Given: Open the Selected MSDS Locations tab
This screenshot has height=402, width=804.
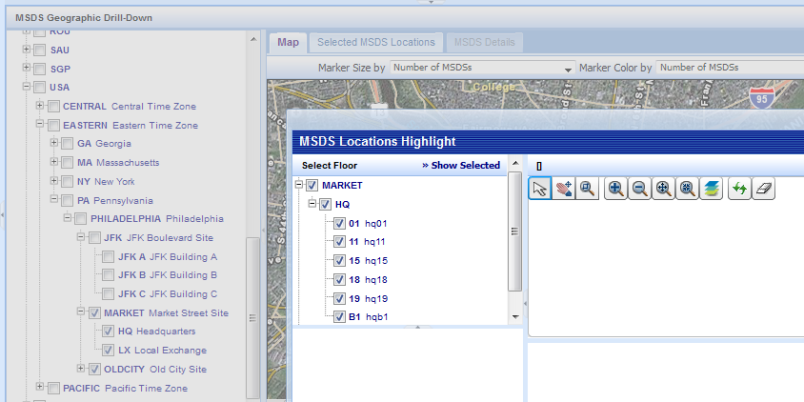Looking at the screenshot, I should 376,43.
